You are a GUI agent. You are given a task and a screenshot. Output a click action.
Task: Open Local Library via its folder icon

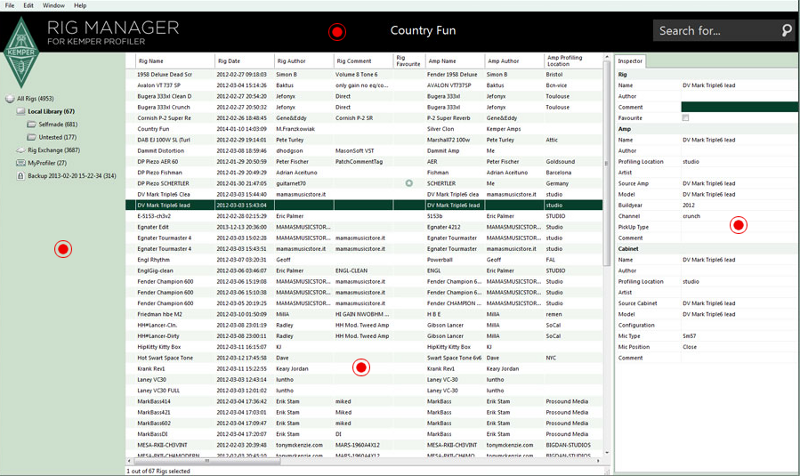tap(20, 111)
